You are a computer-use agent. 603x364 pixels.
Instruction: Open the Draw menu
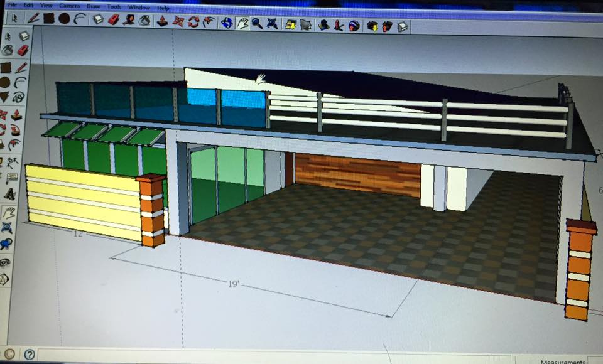[93, 6]
